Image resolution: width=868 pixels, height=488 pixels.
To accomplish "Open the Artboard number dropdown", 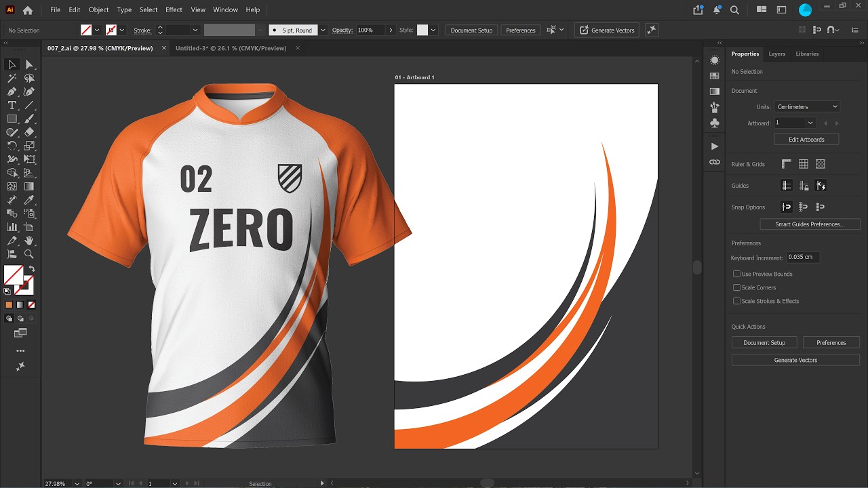I will (810, 123).
